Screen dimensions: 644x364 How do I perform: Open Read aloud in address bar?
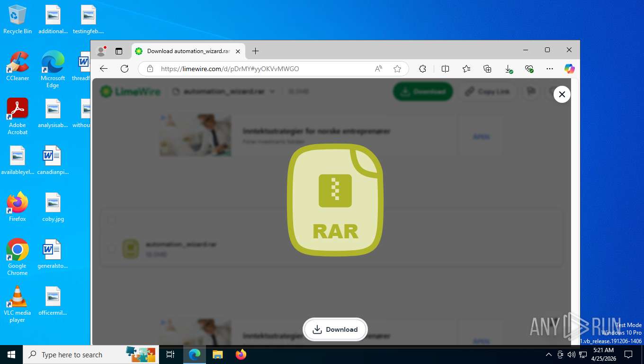point(378,69)
